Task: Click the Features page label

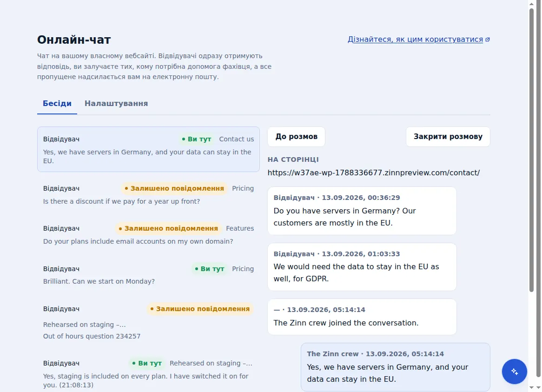Action: (240, 228)
